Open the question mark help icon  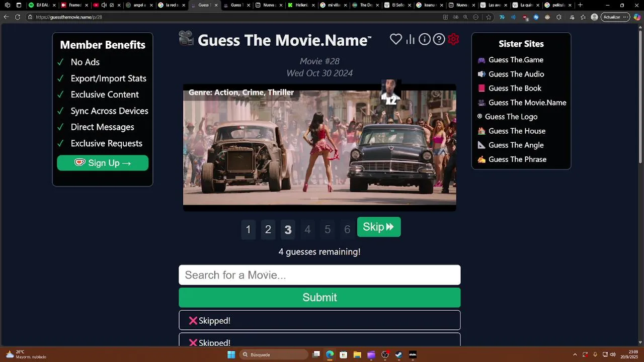[439, 39]
